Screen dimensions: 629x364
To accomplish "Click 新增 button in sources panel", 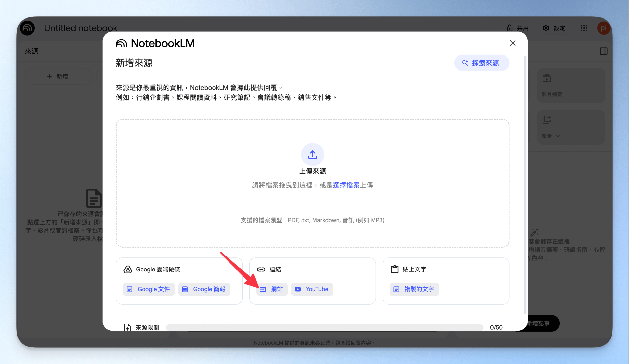I will (58, 76).
